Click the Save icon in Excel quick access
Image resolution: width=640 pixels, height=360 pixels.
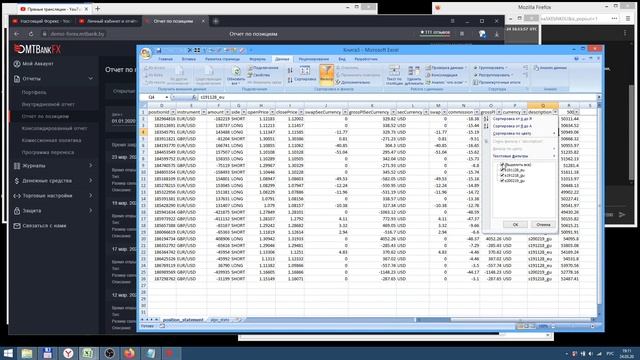(159, 50)
